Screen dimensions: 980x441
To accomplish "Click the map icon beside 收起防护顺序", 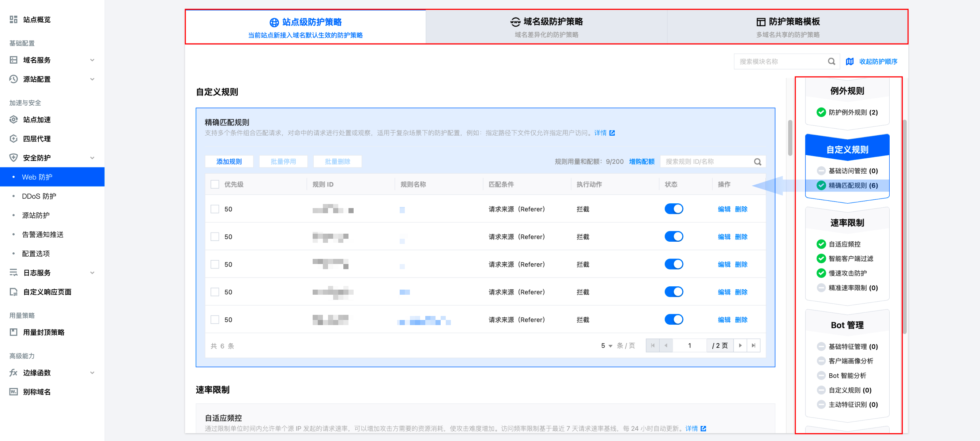I will pyautogui.click(x=849, y=61).
